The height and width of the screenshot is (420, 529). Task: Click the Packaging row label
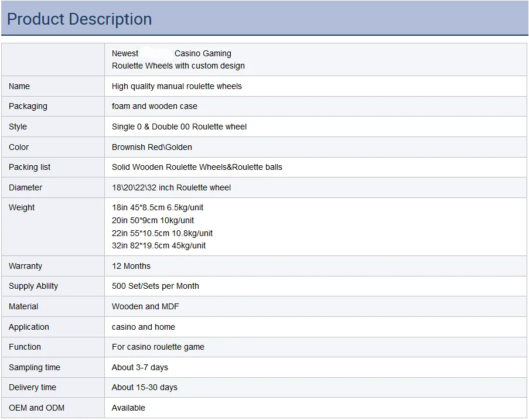point(28,106)
